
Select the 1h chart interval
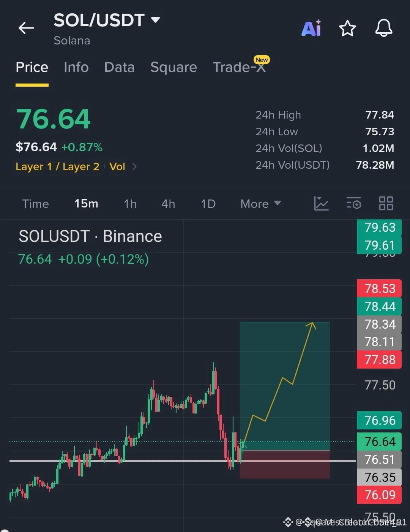tap(130, 204)
